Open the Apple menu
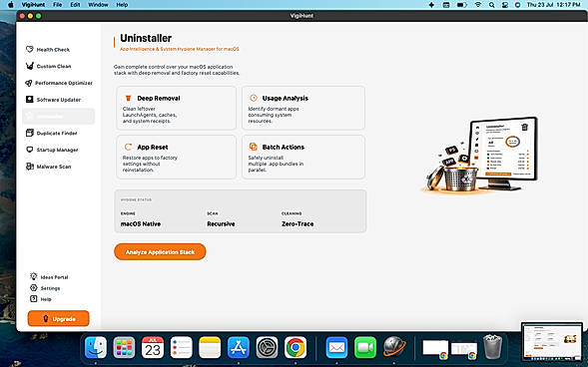Image resolution: width=588 pixels, height=367 pixels. pos(11,5)
